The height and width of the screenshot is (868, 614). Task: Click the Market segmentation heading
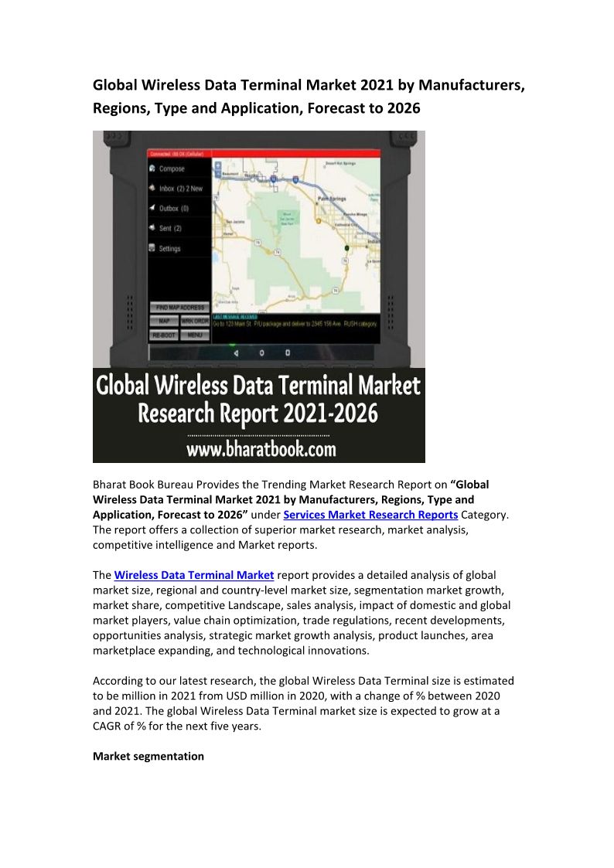click(x=148, y=756)
